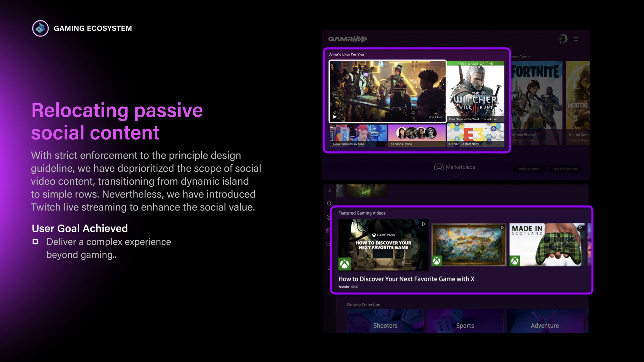Click the GamrHub logo
Image resolution: width=644 pixels, height=362 pixels.
[347, 39]
